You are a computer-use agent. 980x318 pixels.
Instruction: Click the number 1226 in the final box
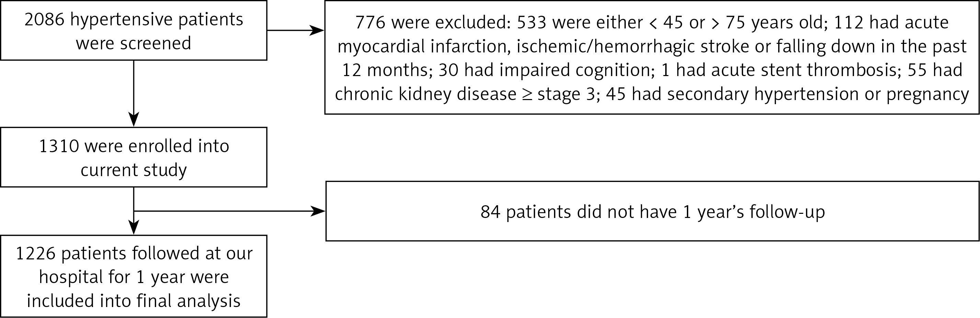(35, 254)
